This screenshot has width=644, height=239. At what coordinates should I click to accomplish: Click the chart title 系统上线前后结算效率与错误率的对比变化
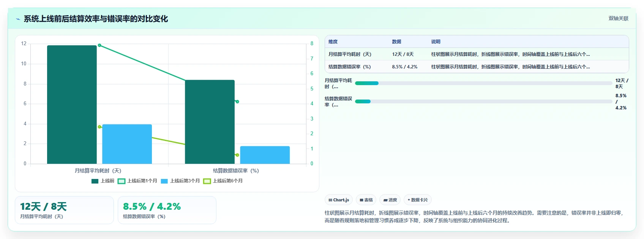(96, 19)
